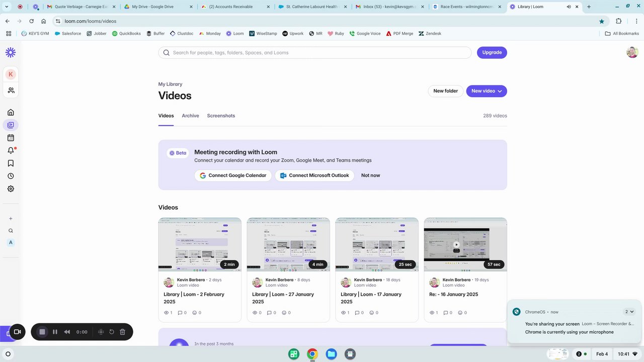This screenshot has height=362, width=644.
Task: Click the camera bubble on recorder
Action: pyautogui.click(x=17, y=332)
